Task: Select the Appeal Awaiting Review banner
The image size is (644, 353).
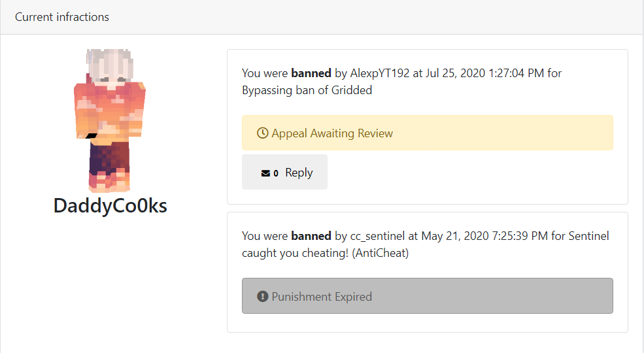Action: (427, 133)
